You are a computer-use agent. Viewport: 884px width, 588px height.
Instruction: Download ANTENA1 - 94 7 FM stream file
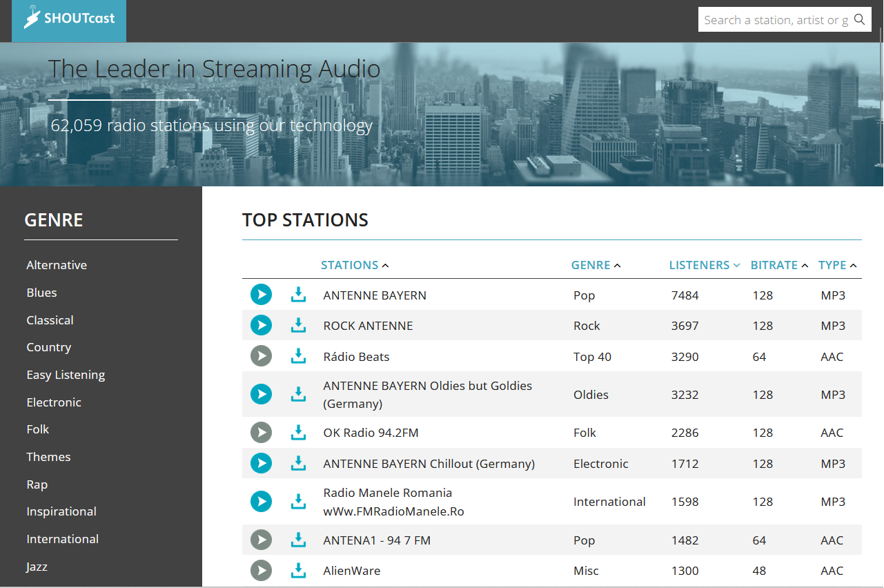pos(298,540)
